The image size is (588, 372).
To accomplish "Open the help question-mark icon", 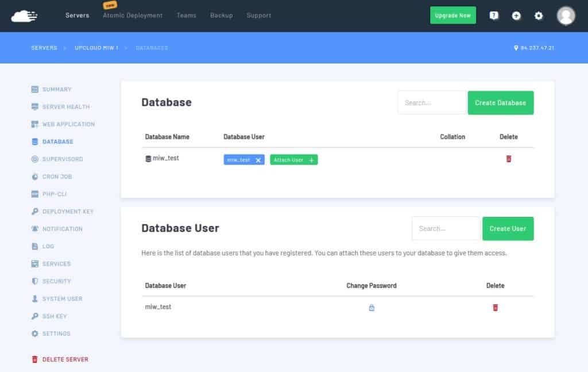I will click(x=494, y=16).
